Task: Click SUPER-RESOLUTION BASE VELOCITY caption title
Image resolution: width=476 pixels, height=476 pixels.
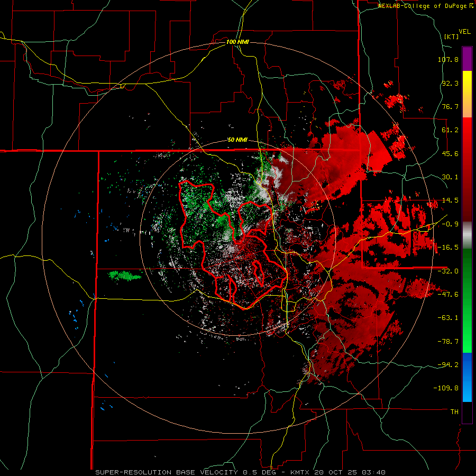Action: 167,472
